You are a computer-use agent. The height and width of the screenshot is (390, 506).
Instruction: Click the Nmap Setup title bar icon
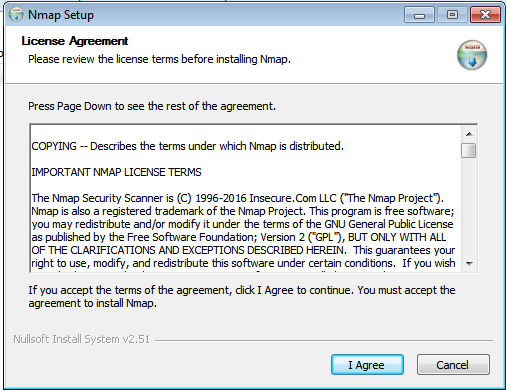(x=16, y=15)
